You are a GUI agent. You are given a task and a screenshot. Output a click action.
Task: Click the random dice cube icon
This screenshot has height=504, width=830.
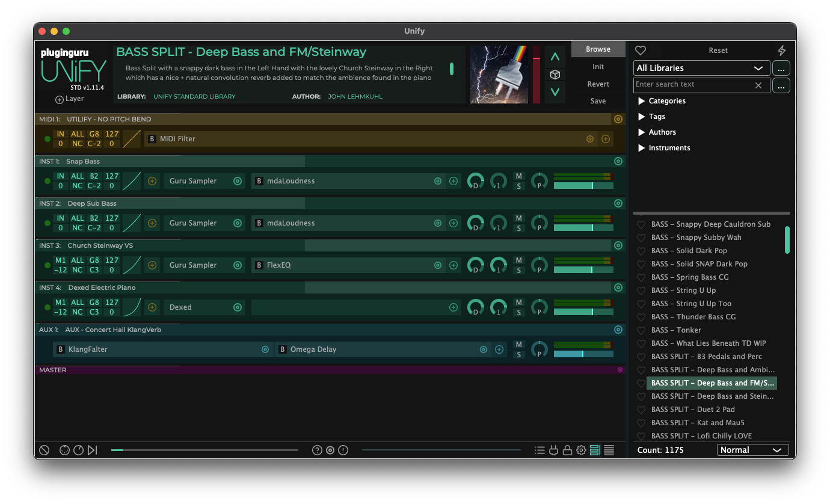click(555, 75)
